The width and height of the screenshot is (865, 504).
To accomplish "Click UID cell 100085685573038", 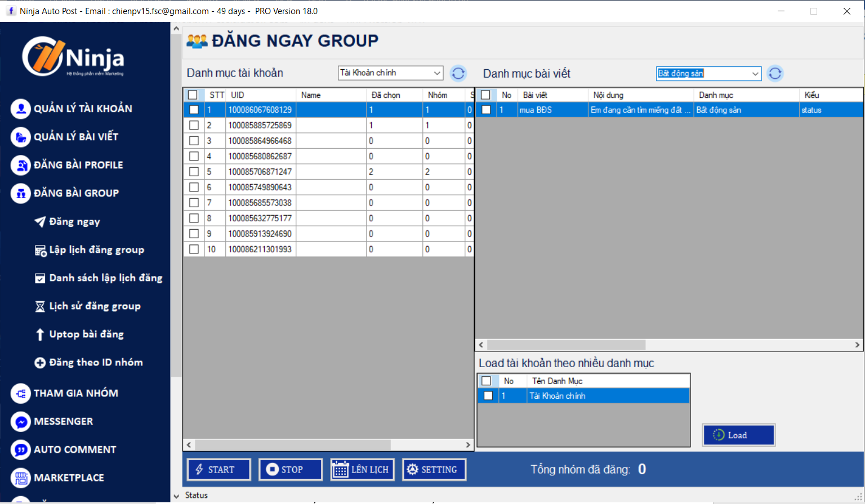I will point(260,203).
